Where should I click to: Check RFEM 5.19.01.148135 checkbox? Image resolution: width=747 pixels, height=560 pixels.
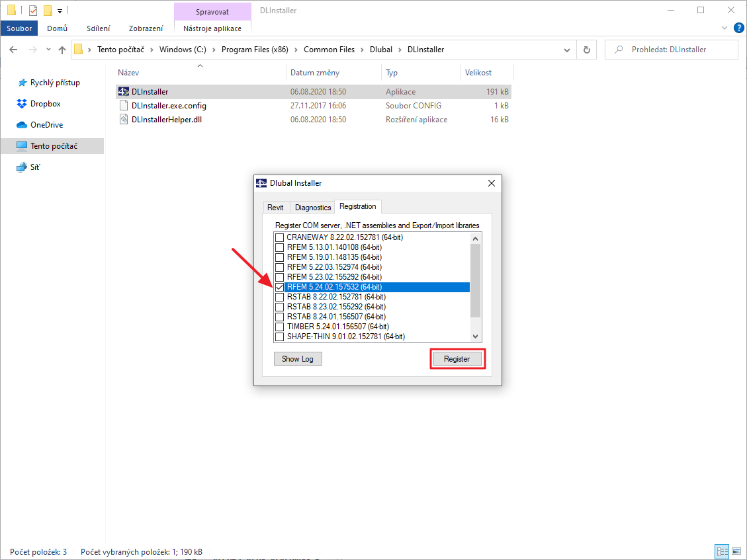(280, 257)
